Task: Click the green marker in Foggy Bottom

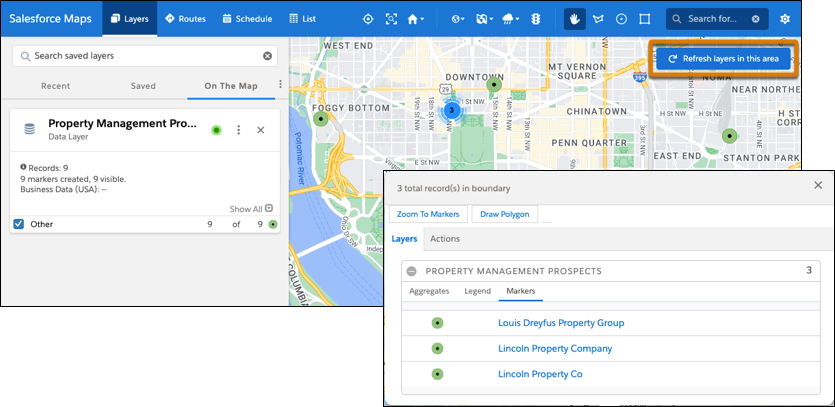Action: pos(320,119)
